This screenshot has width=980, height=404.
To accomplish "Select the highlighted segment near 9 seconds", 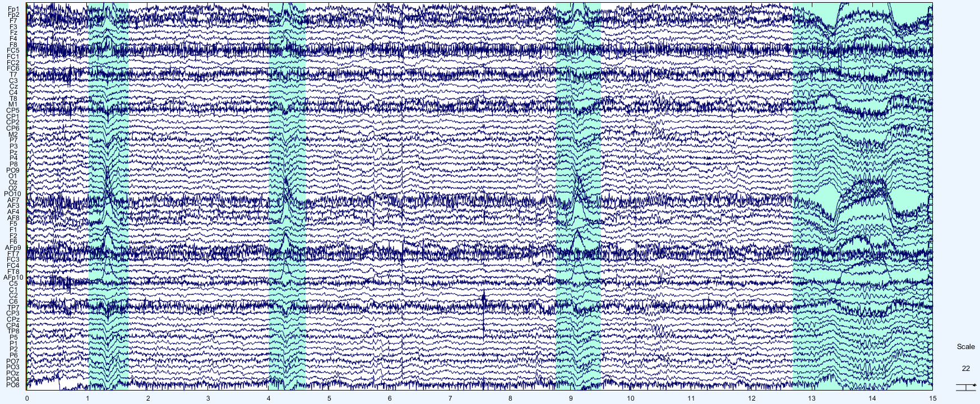I will pos(578,196).
